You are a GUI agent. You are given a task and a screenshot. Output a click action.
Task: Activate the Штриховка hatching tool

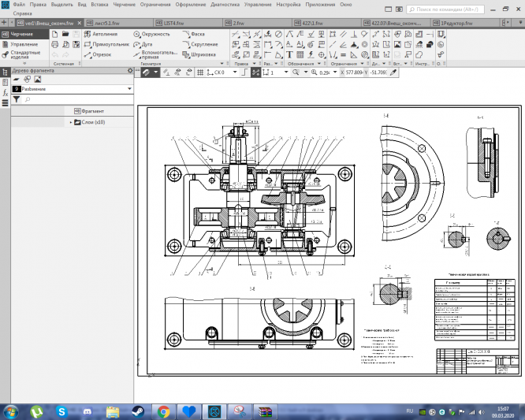[x=199, y=55]
